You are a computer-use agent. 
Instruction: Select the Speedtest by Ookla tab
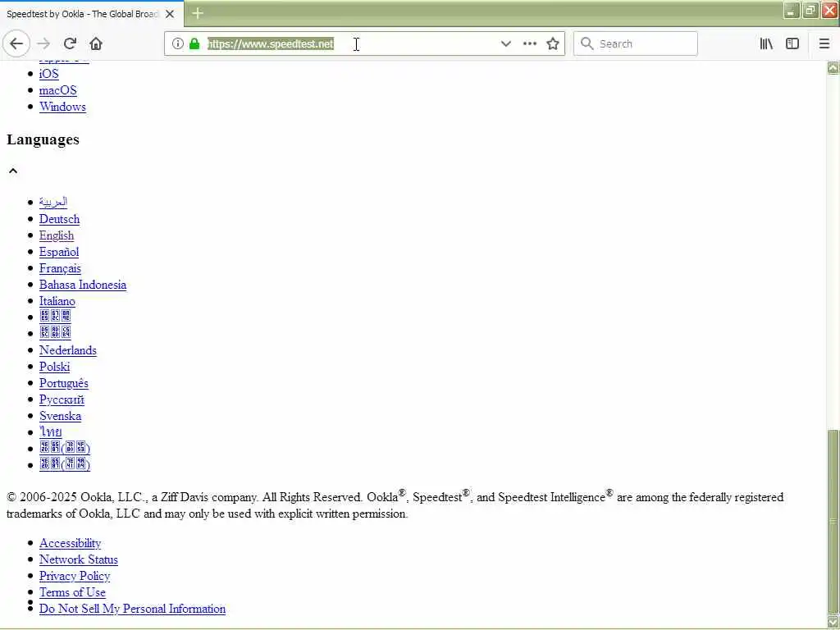(x=92, y=14)
